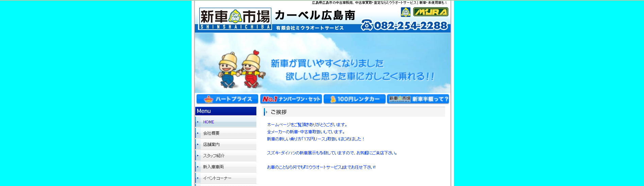Click the top tagline about 広島県広島市の中古車販売
This screenshot has height=186, width=644.
379,3
